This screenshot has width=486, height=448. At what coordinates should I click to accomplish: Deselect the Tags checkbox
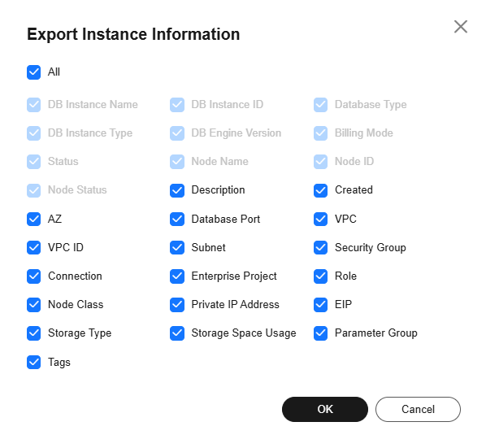point(33,362)
